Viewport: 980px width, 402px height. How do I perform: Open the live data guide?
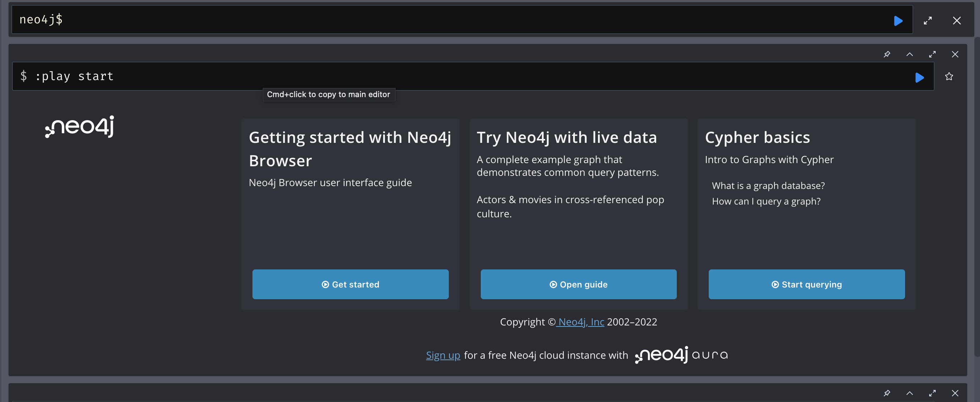click(x=578, y=284)
